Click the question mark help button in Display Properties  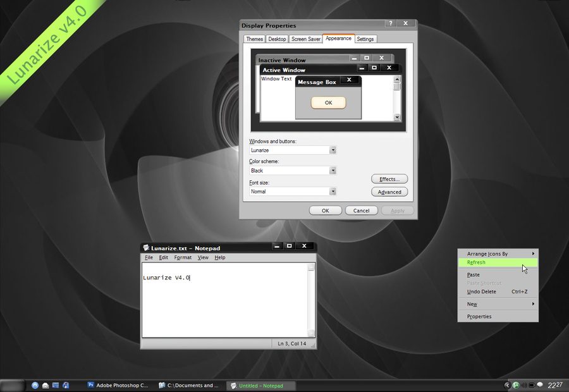point(391,23)
